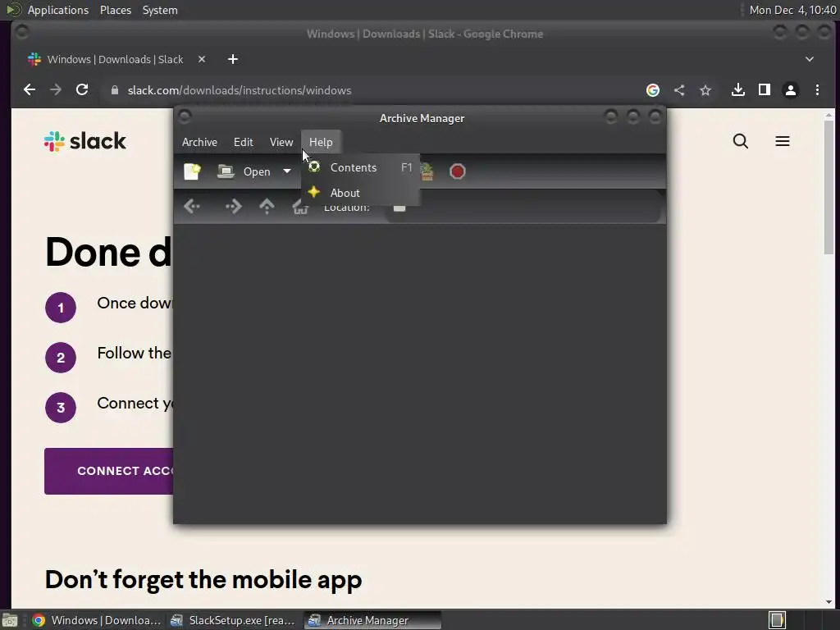Click the up-folder arrow in location bar
Viewport: 840px width, 630px height.
pyautogui.click(x=267, y=206)
